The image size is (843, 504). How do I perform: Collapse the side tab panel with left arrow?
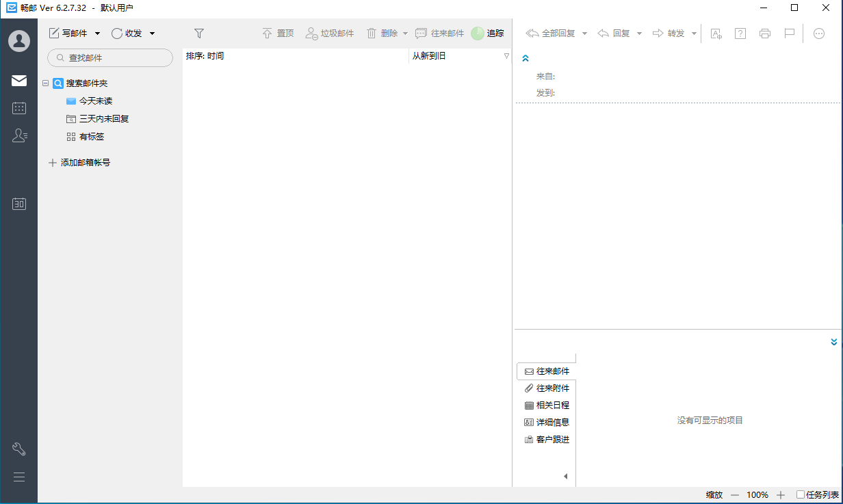click(565, 477)
